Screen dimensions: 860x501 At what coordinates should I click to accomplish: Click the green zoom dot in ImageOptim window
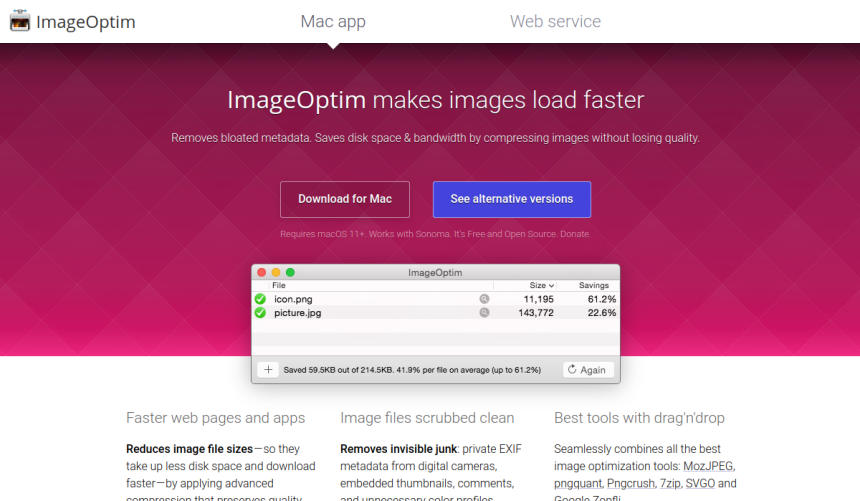(290, 273)
